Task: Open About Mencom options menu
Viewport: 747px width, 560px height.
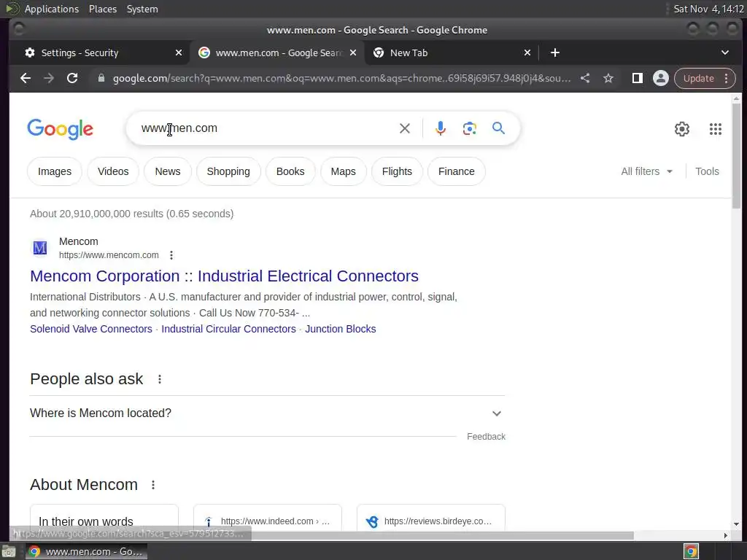Action: pos(153,485)
